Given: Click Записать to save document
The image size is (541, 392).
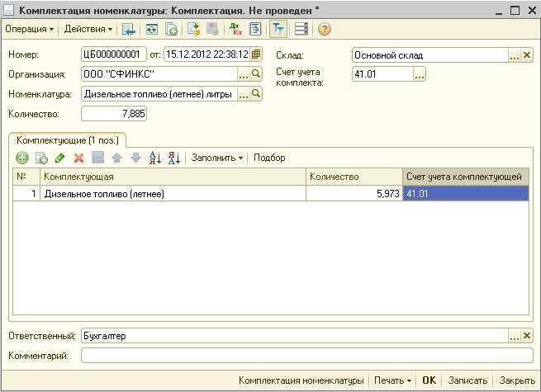Looking at the screenshot, I should coord(467,380).
